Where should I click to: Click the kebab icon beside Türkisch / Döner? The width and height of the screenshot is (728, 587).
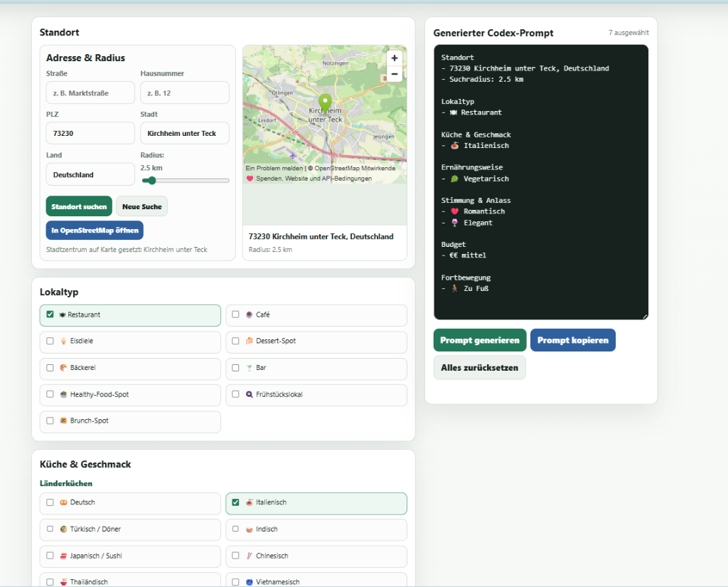(x=63, y=529)
